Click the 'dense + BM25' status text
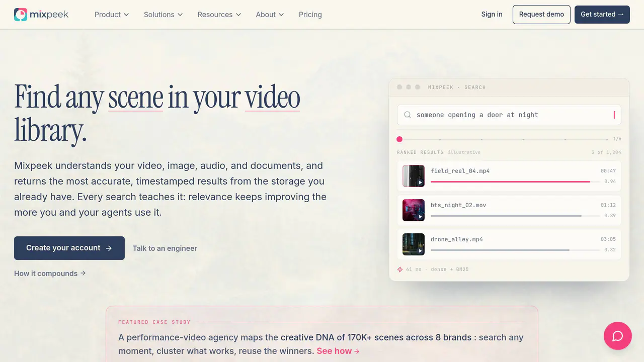Screen dimensions: 644x362 click(x=450, y=269)
